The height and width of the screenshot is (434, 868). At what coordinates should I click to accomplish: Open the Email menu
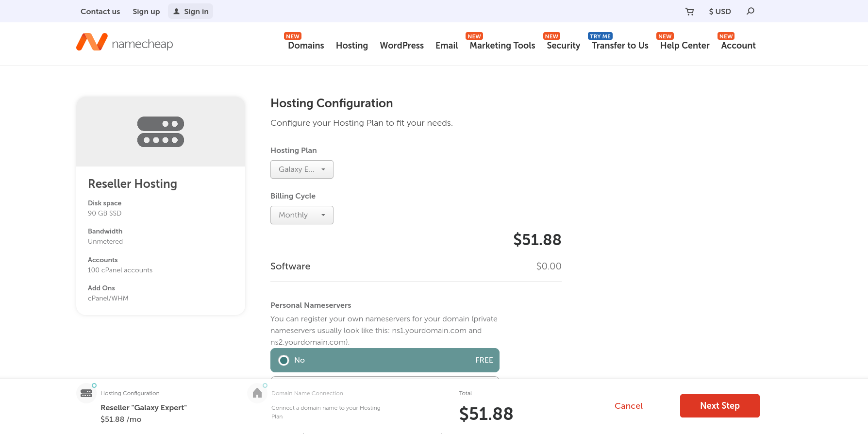pyautogui.click(x=447, y=46)
